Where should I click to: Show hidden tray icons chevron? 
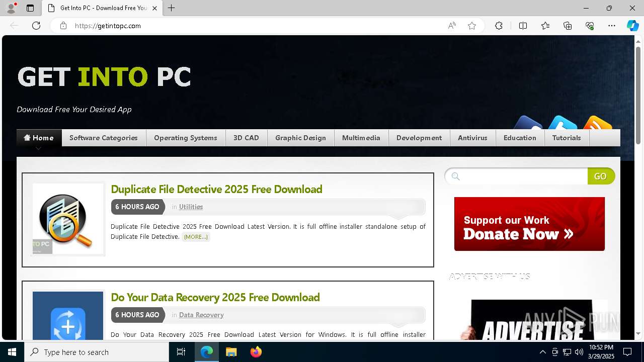[542, 352]
